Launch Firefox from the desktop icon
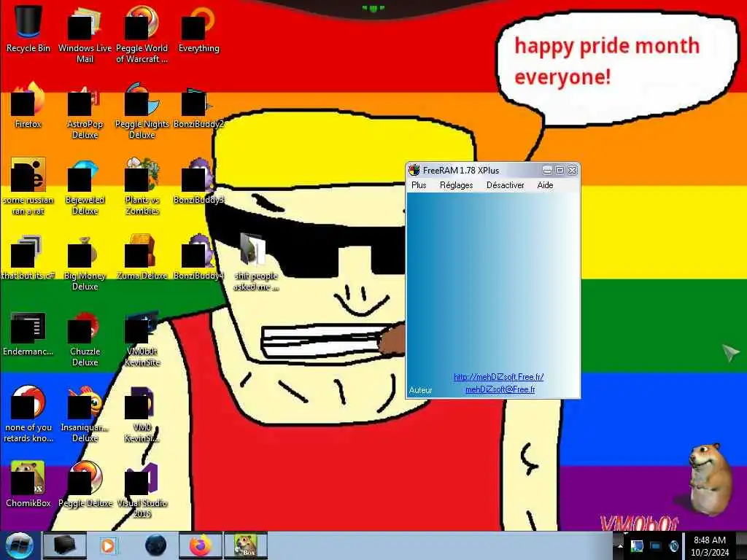This screenshot has width=747, height=560. (x=28, y=105)
